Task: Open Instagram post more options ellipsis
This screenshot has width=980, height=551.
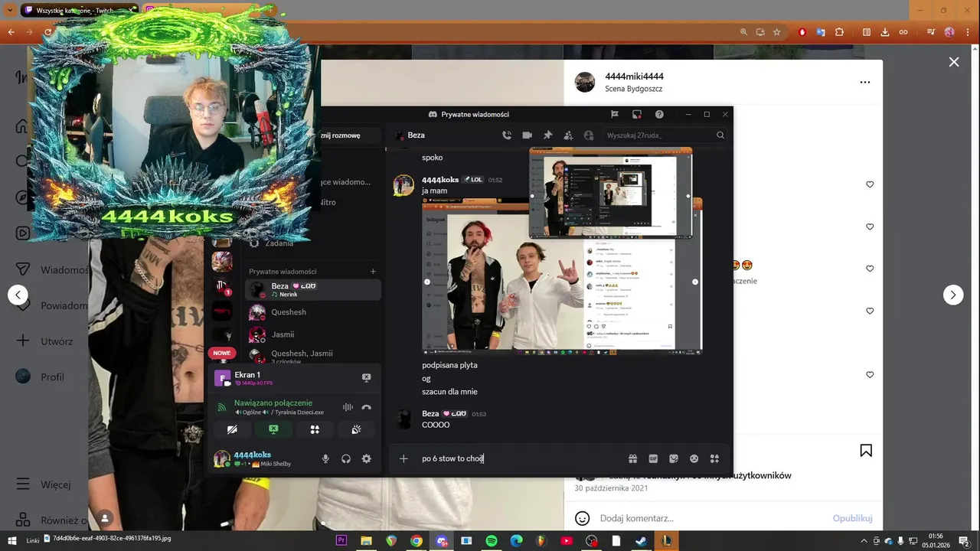Action: point(865,82)
